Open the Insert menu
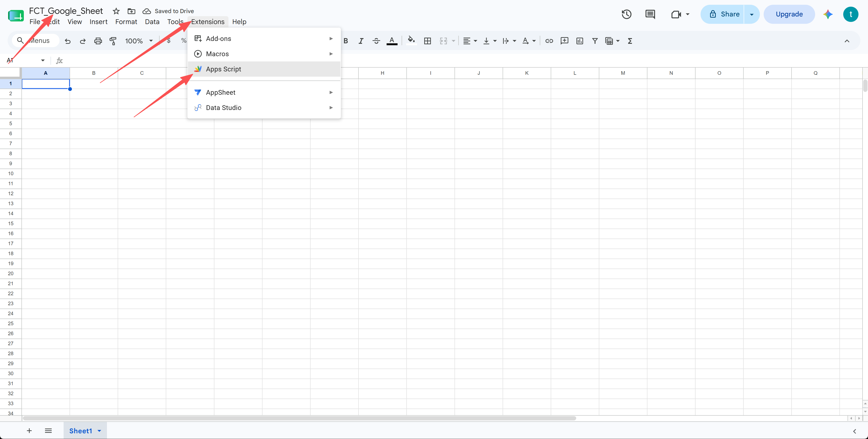The width and height of the screenshot is (868, 439). point(98,22)
